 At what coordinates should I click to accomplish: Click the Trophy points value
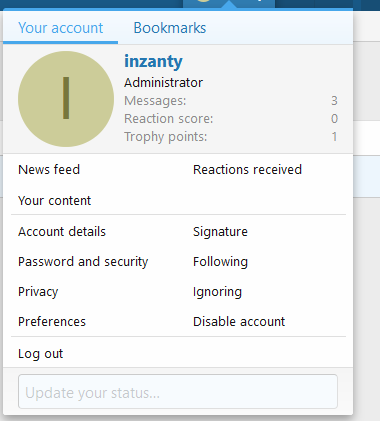click(334, 137)
